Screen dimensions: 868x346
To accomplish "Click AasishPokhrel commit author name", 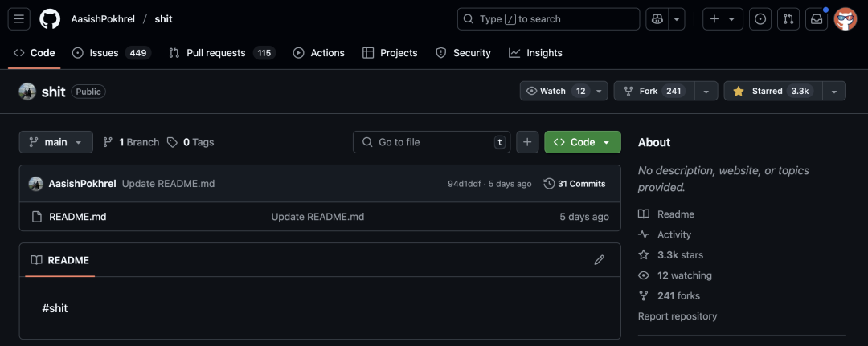I will (83, 184).
